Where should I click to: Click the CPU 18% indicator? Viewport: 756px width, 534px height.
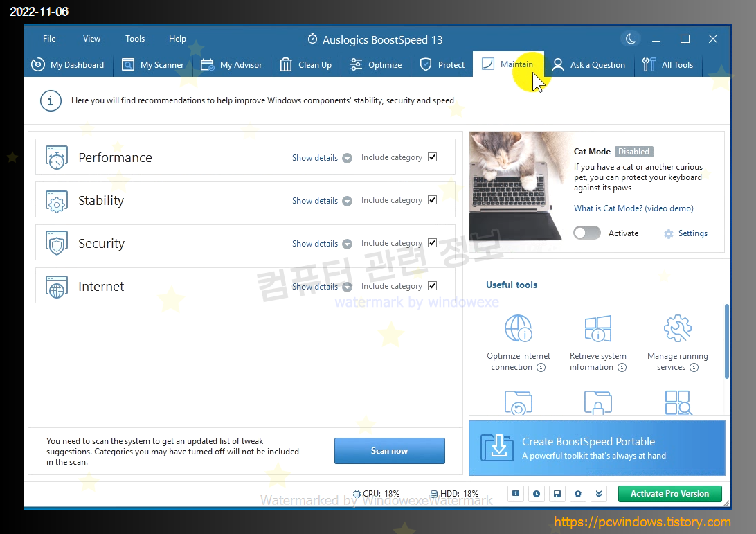[x=377, y=493]
